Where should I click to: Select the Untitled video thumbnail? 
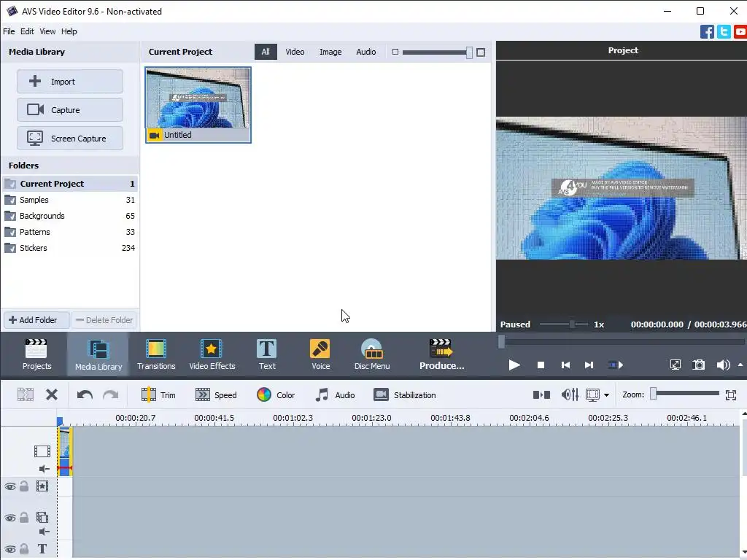[x=198, y=105]
